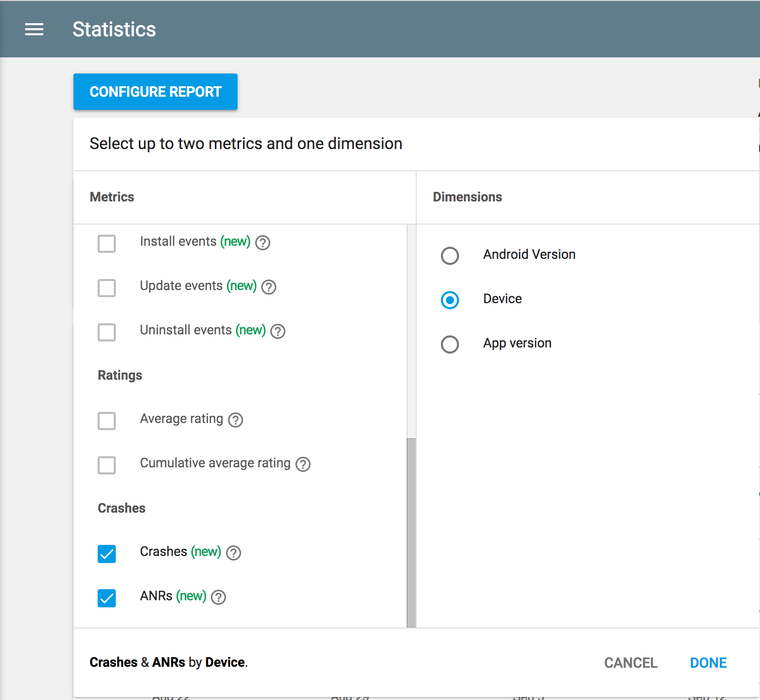Enable the Average rating checkbox
This screenshot has width=760, height=700.
(107, 421)
